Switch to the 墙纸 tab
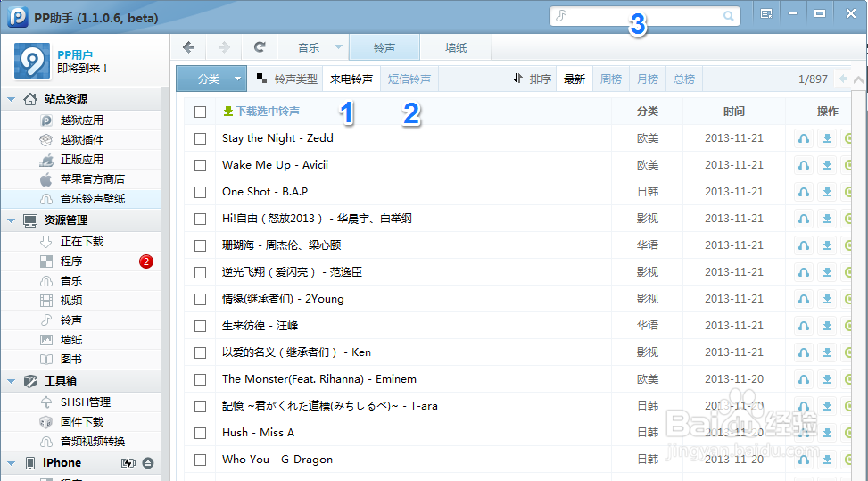Image resolution: width=868 pixels, height=481 pixels. tap(456, 47)
